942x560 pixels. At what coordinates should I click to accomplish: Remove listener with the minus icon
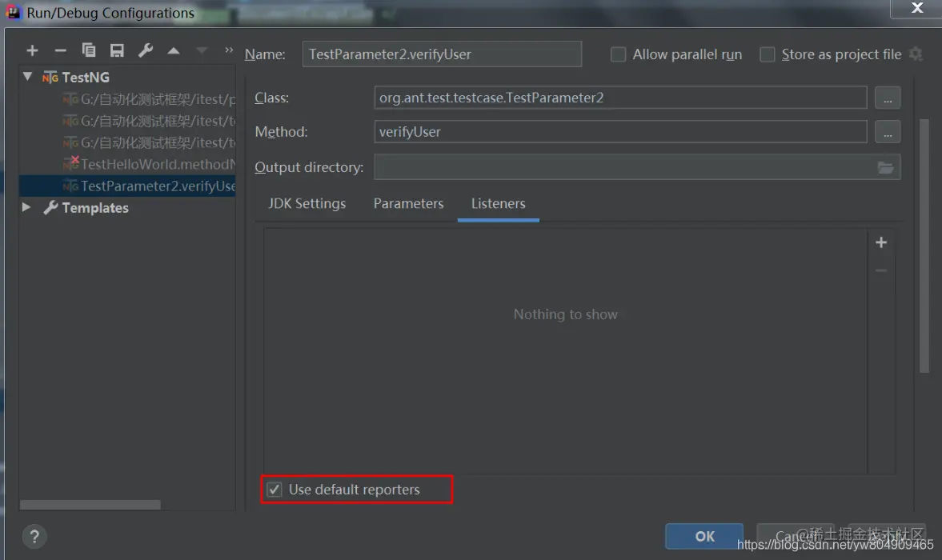881,270
